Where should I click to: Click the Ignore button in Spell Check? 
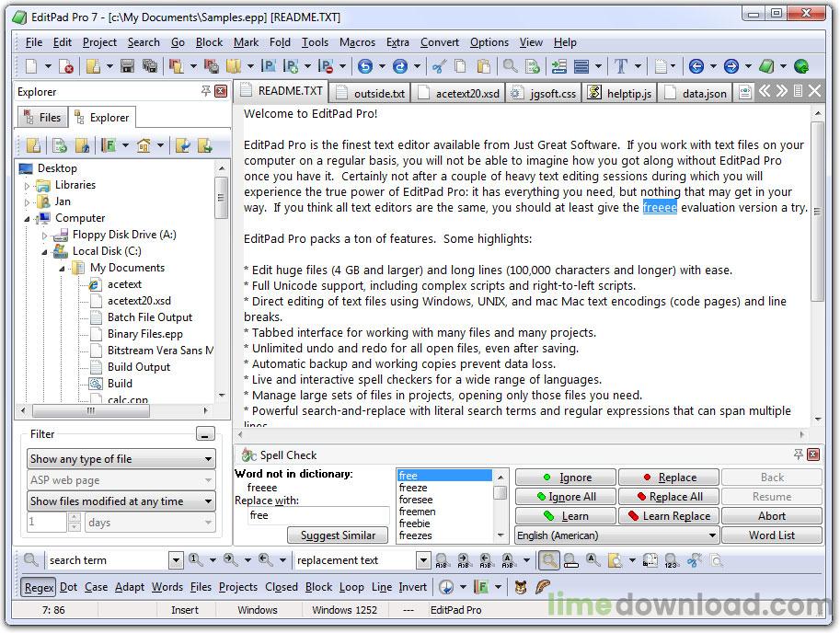click(566, 478)
